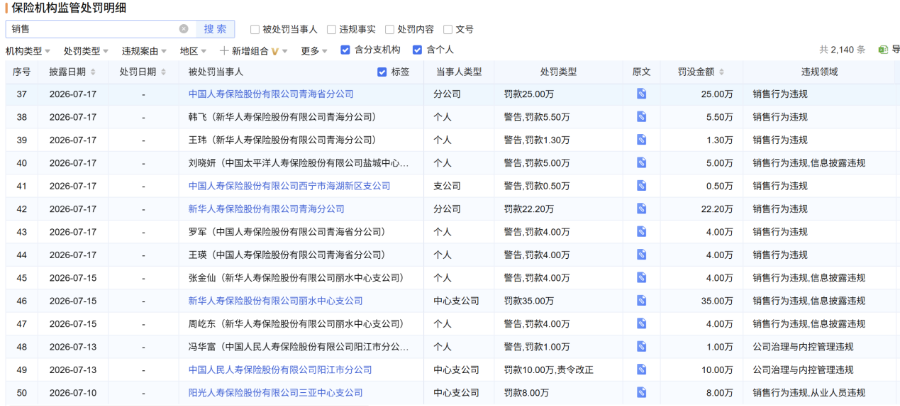Open 中国人民人寿保险股份有限公司阳江市分公司 link
900x406 pixels.
tap(280, 370)
